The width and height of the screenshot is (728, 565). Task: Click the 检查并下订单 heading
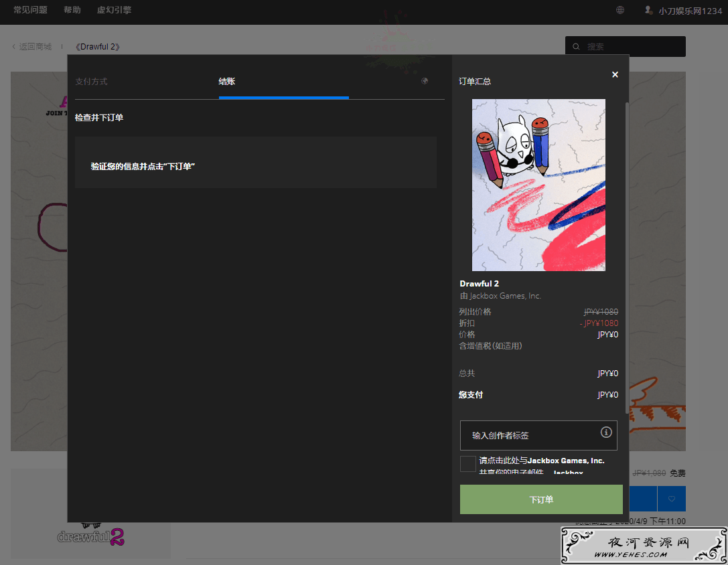(x=99, y=117)
